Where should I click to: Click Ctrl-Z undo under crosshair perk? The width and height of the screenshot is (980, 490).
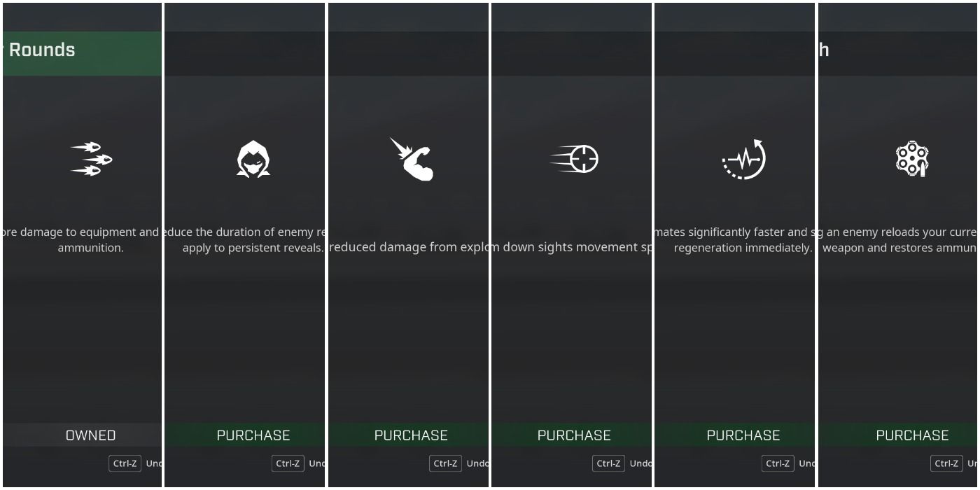[608, 463]
